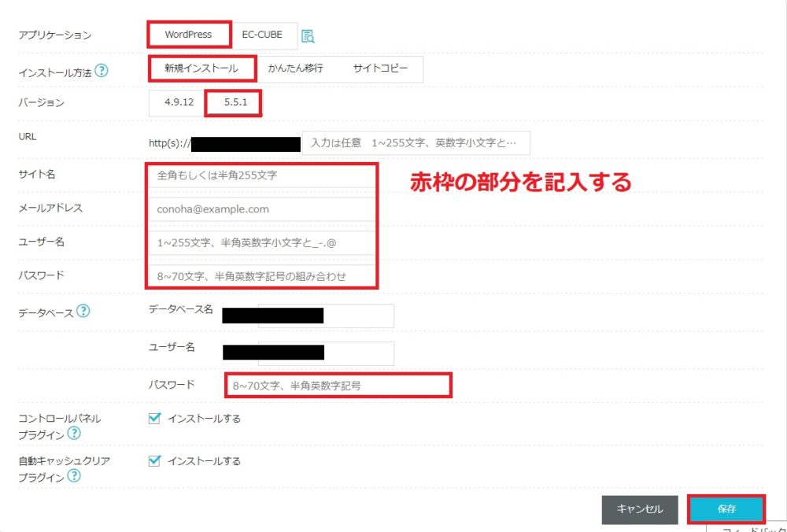Open the application details search icon
Image resolution: width=787 pixels, height=532 pixels.
click(x=308, y=36)
